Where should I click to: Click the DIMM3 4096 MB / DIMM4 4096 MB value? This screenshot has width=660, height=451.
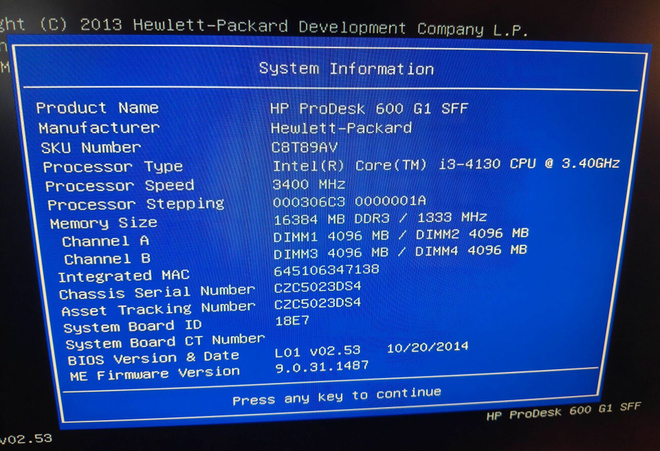point(400,252)
